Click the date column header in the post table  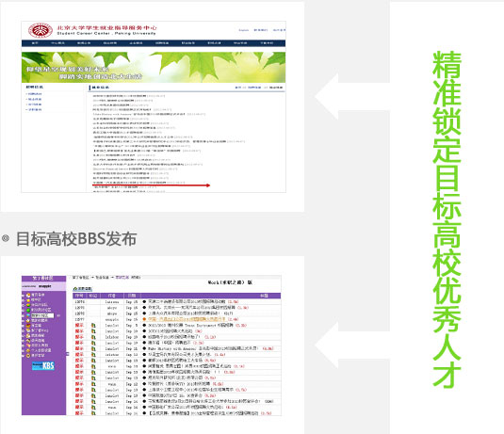pyautogui.click(x=132, y=296)
